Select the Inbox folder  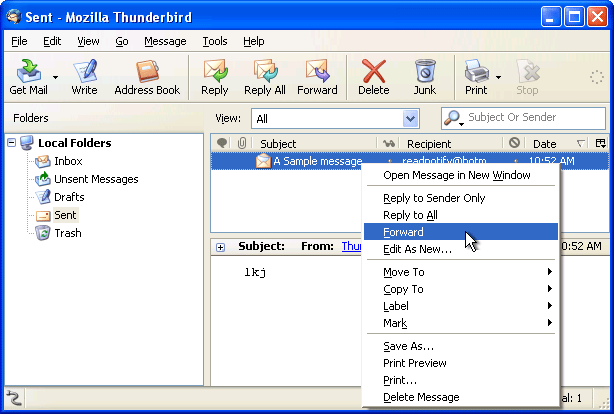pyautogui.click(x=67, y=161)
